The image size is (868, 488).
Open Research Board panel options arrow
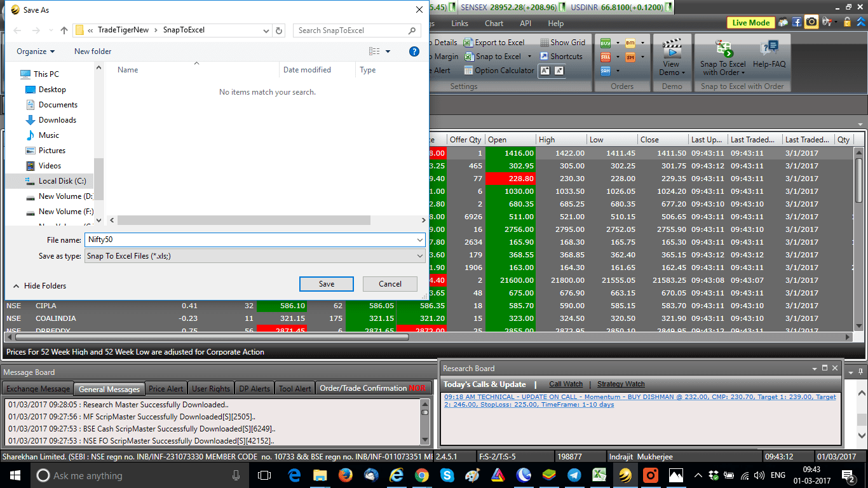[x=814, y=369]
